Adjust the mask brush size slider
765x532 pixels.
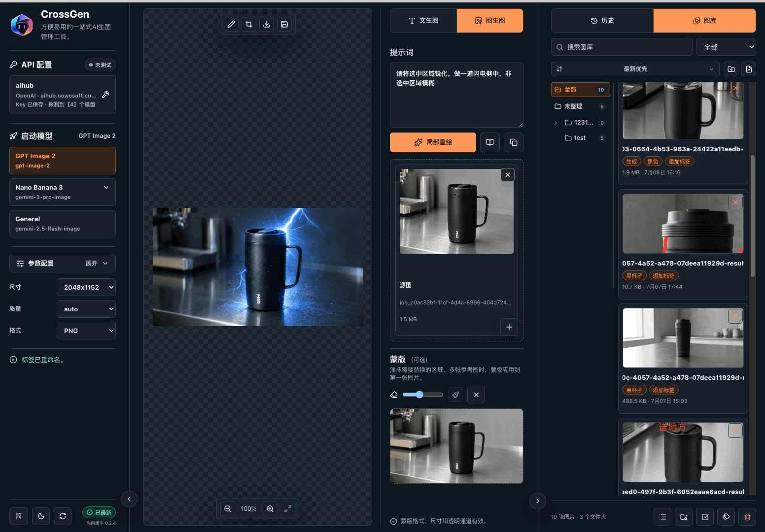423,395
